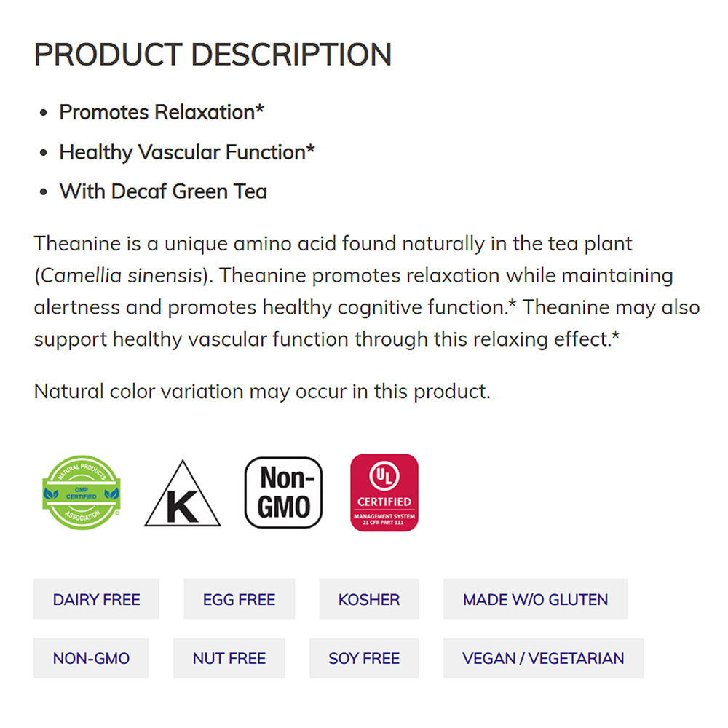Choose the VEGAN / VEGETARIAN tag
728x728 pixels.
pos(543,658)
